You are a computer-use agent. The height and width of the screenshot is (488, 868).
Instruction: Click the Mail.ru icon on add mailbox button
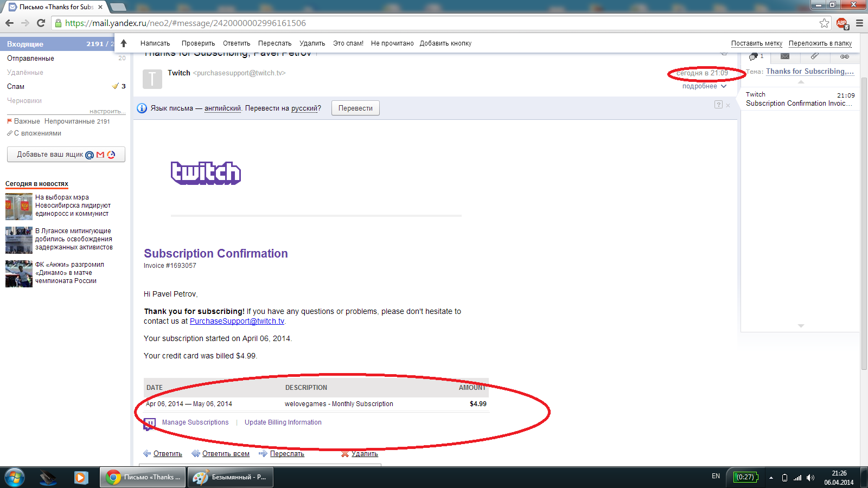pyautogui.click(x=90, y=155)
